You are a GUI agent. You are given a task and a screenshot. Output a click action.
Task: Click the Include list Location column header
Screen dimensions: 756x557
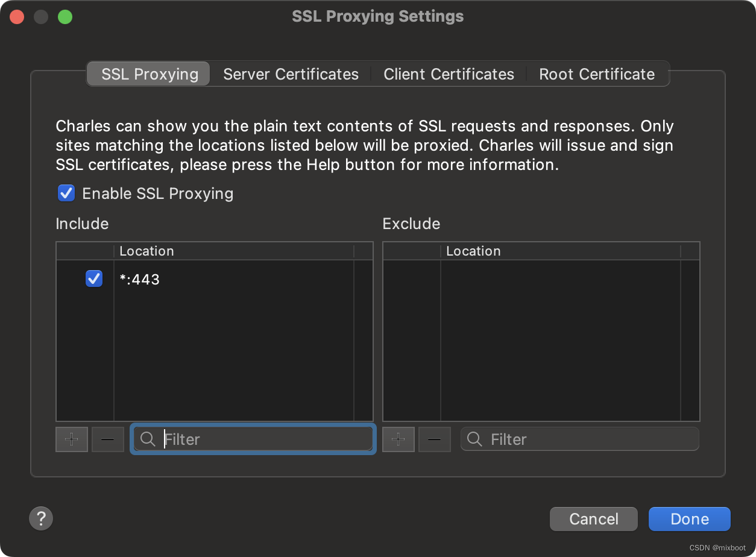click(x=234, y=251)
